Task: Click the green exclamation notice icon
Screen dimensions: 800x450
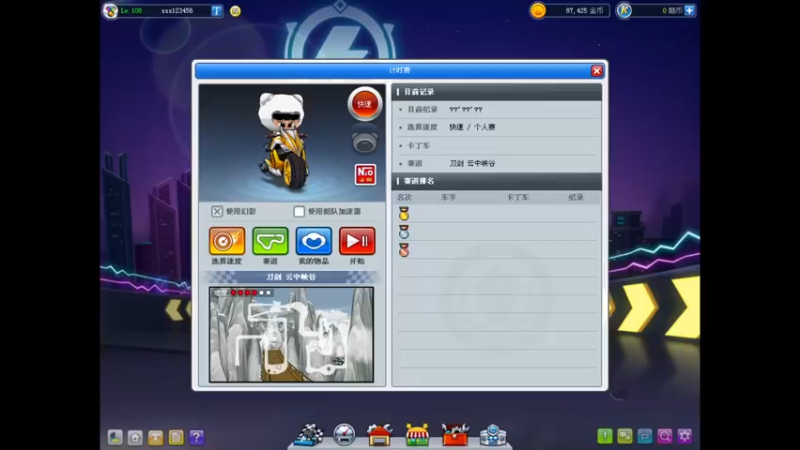Action: tap(605, 436)
